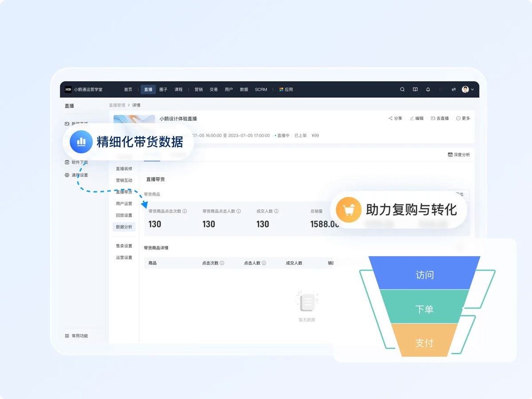Screen dimensions: 532x399
Task: Click the XED logo in the top bar
Action: tap(68, 89)
